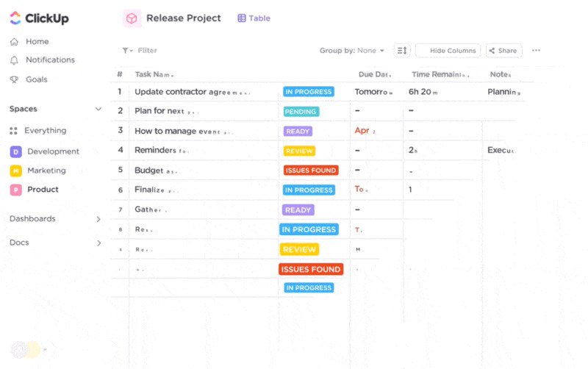This screenshot has width=588, height=369.
Task: Click the PENDING status badge in row 2
Action: click(301, 112)
